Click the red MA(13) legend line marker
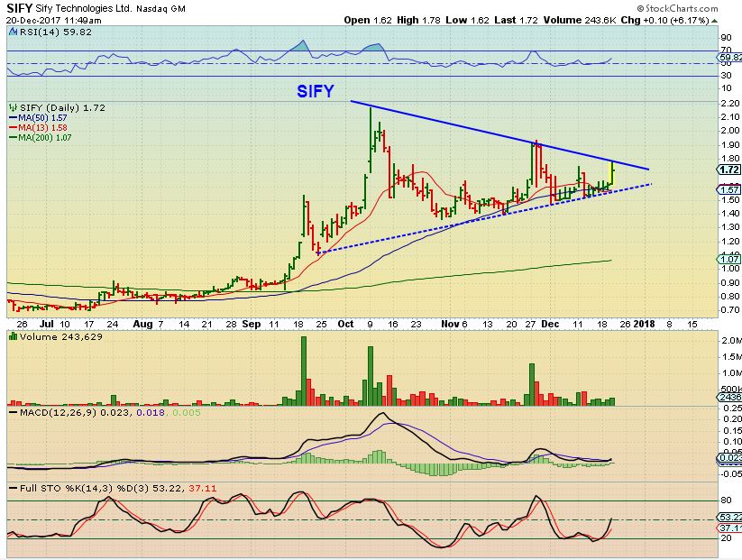742x560 pixels. pos(14,127)
